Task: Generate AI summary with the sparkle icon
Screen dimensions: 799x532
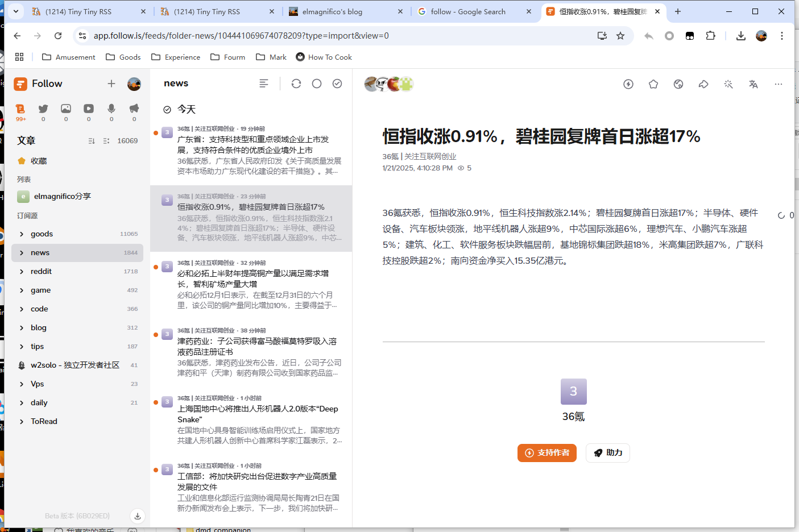Action: coord(728,84)
